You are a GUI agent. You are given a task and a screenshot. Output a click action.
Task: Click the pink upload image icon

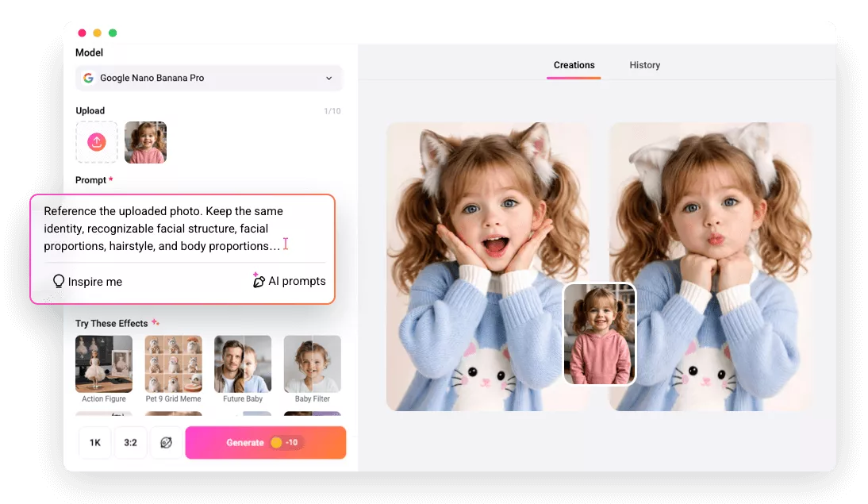[x=96, y=142]
